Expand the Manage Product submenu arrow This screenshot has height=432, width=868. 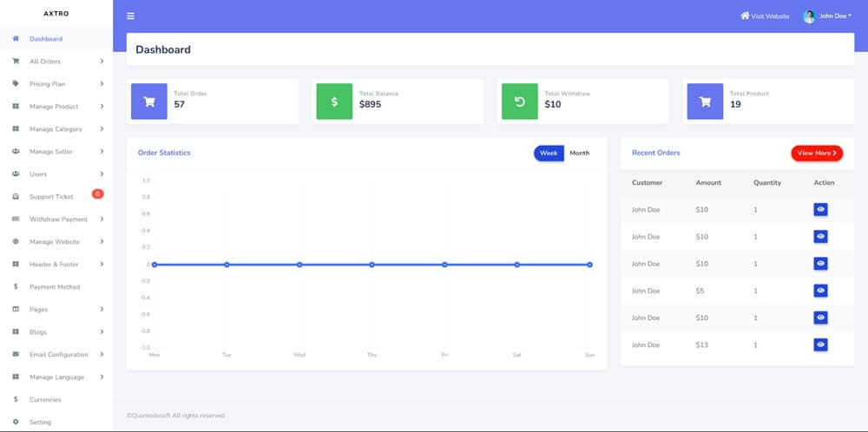point(102,107)
